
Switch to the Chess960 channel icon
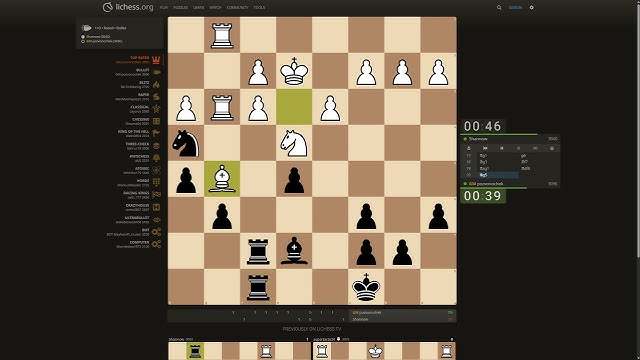click(156, 121)
